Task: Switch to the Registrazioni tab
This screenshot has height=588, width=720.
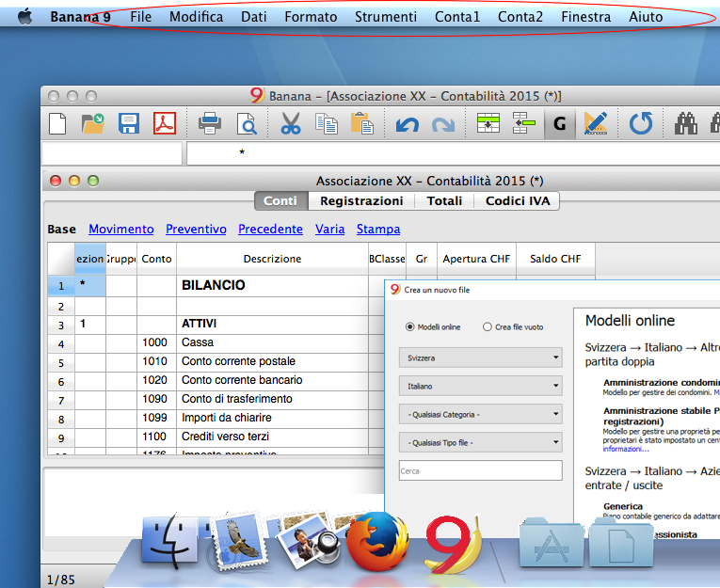Action: (361, 201)
